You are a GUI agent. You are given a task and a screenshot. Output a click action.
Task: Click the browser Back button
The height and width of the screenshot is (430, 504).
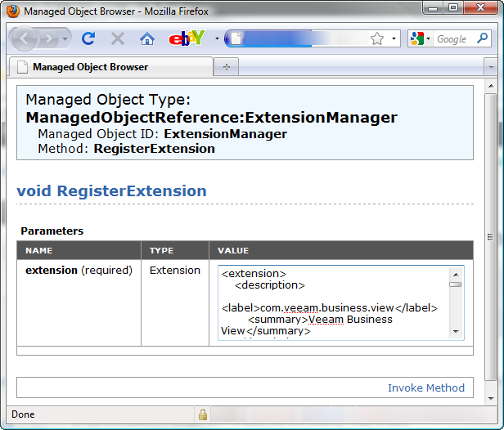[25, 38]
